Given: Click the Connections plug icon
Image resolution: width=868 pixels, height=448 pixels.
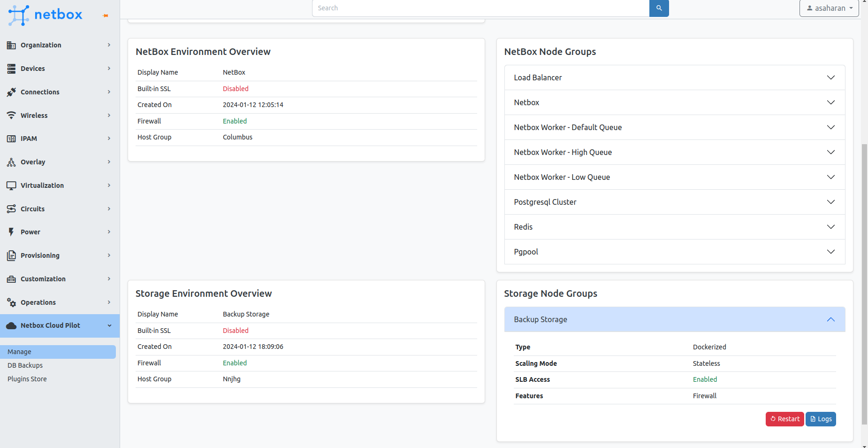Looking at the screenshot, I should point(11,92).
